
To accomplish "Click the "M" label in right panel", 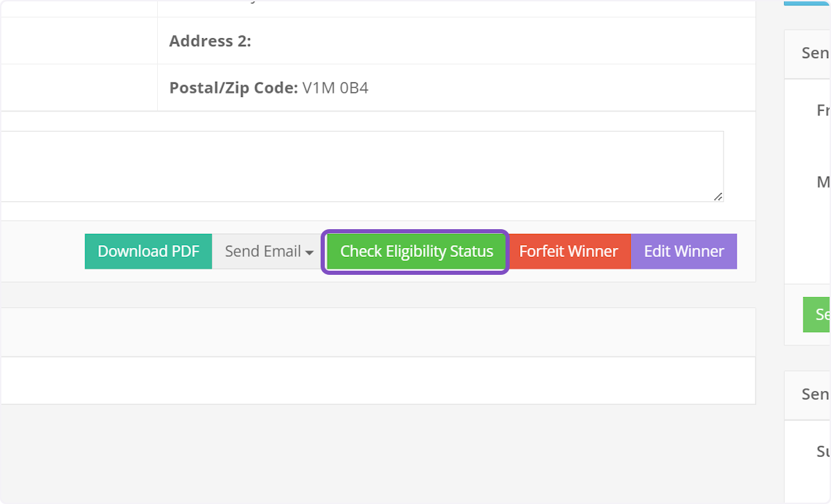I will pyautogui.click(x=823, y=182).
